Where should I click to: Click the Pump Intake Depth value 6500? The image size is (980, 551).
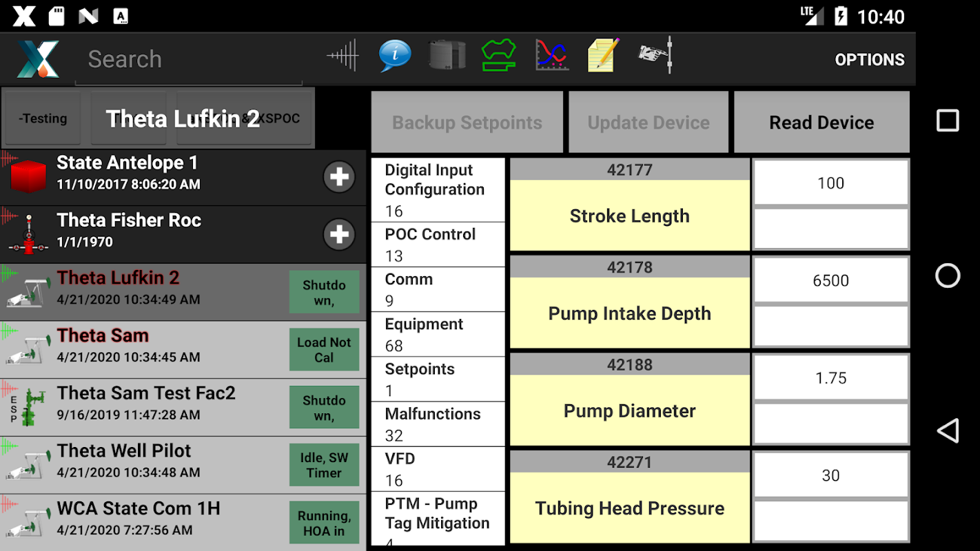click(x=831, y=280)
